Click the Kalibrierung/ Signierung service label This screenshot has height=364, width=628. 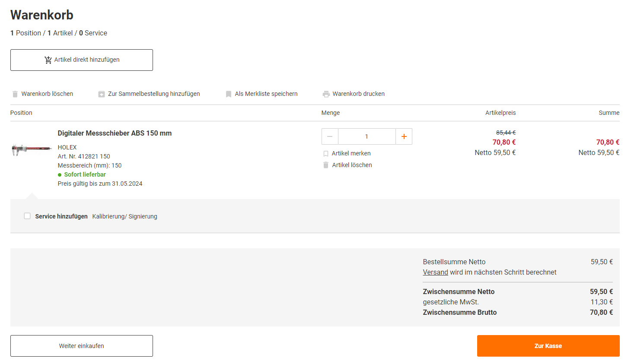(124, 217)
